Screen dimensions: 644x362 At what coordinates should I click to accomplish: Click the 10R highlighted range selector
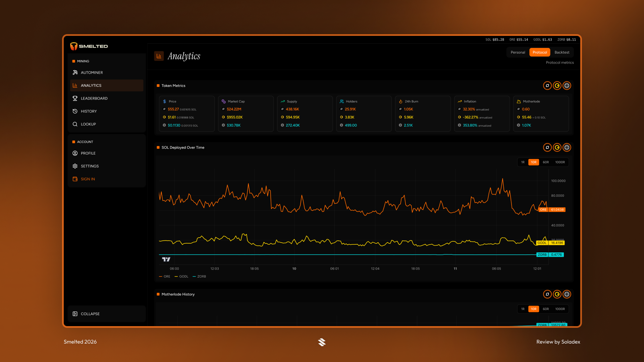point(533,162)
